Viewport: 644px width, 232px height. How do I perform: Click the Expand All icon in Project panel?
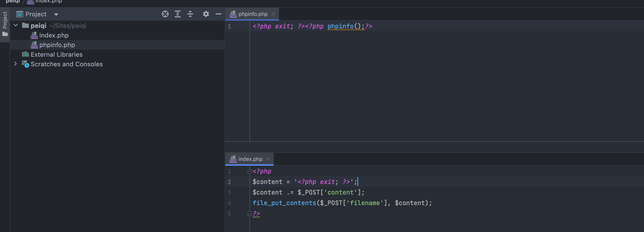coord(177,14)
